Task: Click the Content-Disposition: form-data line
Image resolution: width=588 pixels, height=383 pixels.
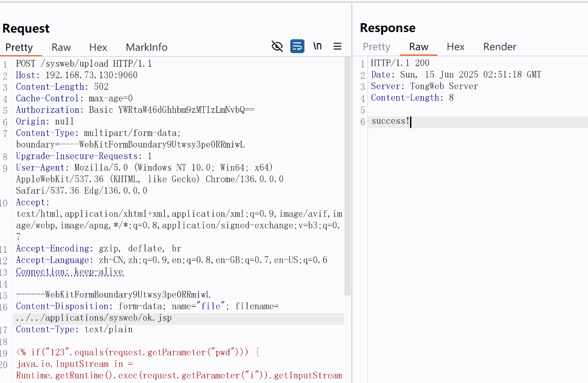Action: click(x=147, y=306)
